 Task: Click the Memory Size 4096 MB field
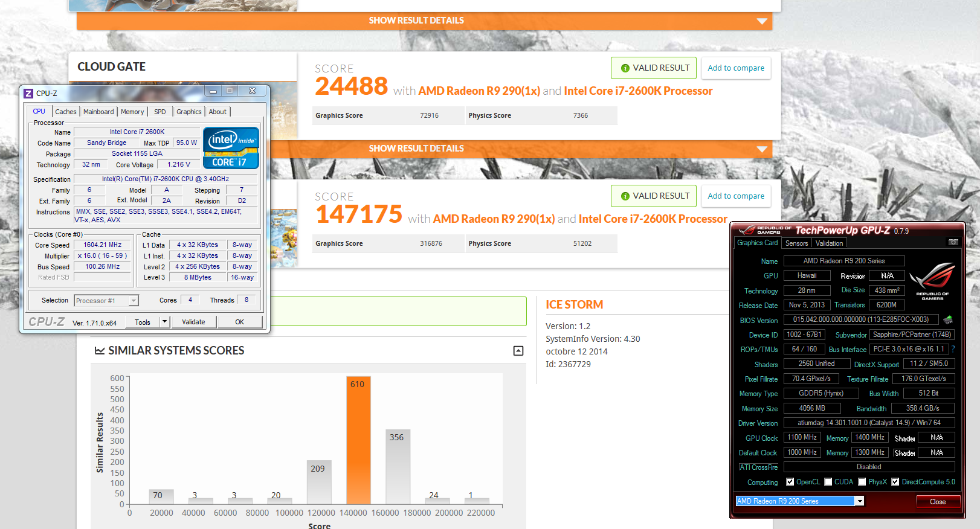(812, 408)
